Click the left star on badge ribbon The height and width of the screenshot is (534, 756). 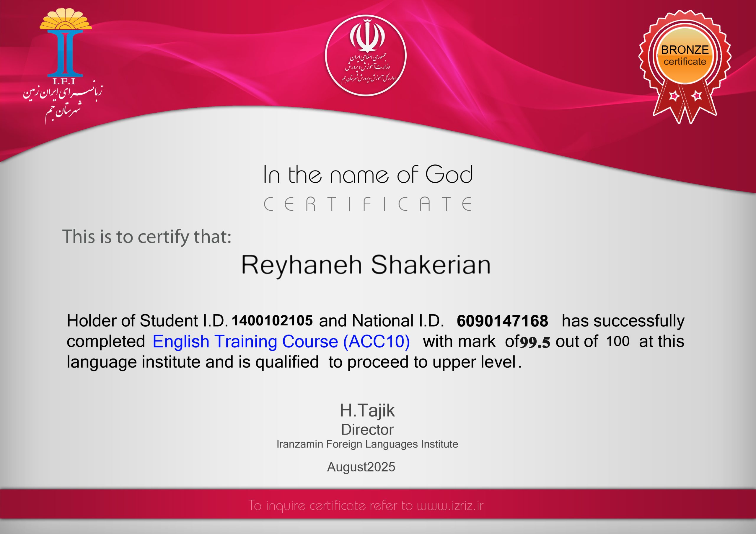coord(674,96)
